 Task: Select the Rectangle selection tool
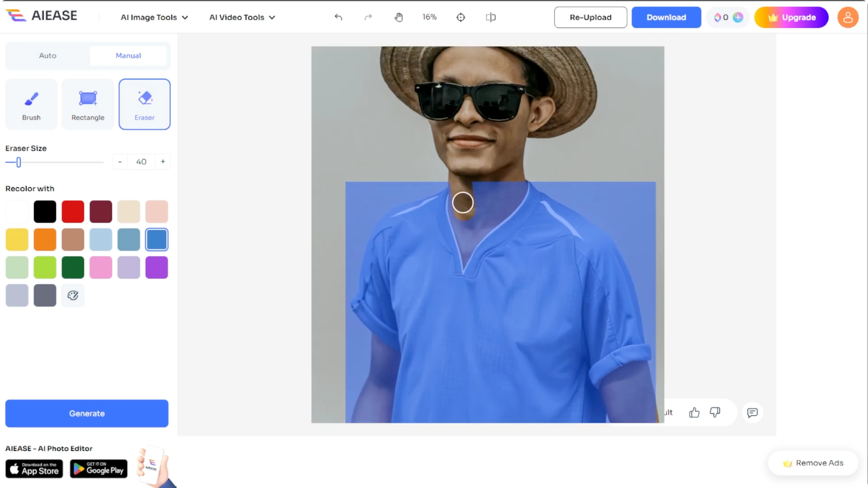point(88,104)
